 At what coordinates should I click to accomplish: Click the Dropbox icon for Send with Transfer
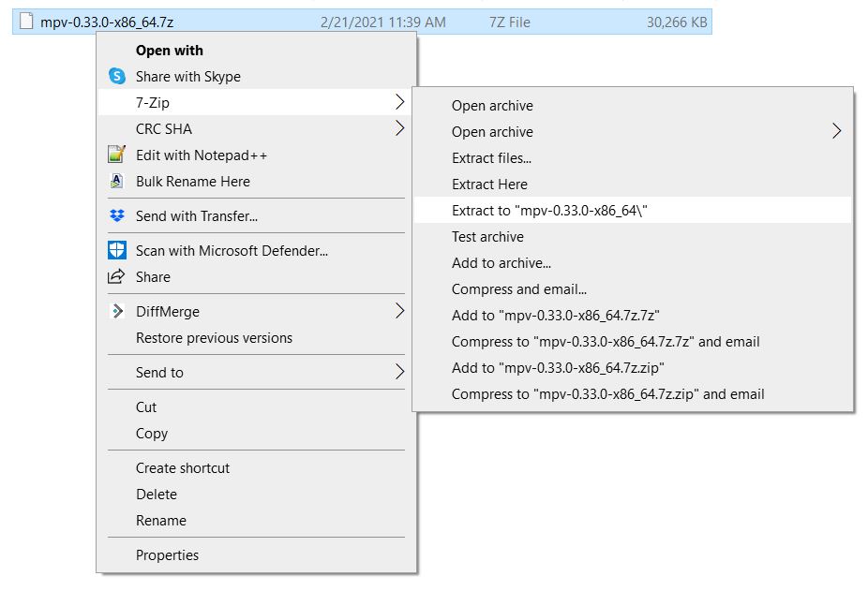point(117,215)
